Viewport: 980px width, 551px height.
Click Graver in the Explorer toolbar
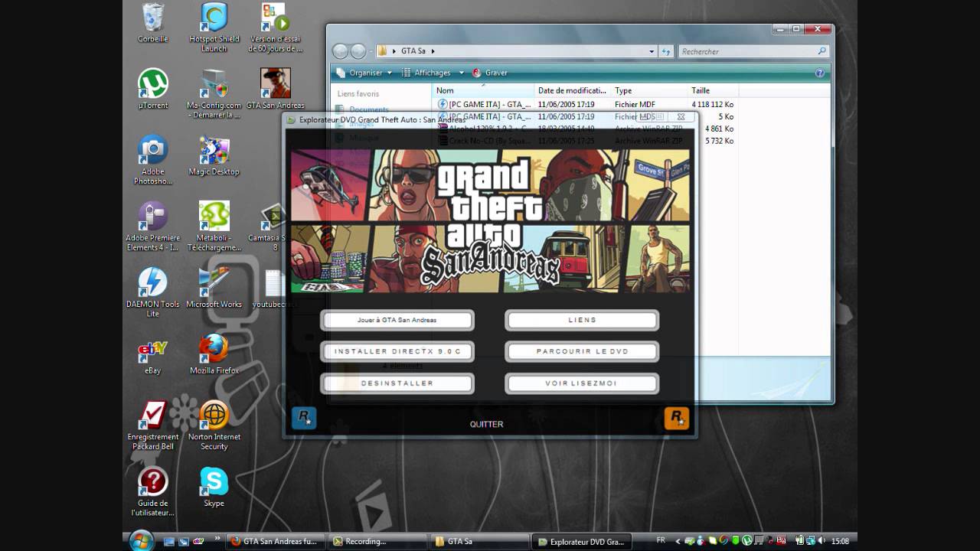tap(489, 73)
